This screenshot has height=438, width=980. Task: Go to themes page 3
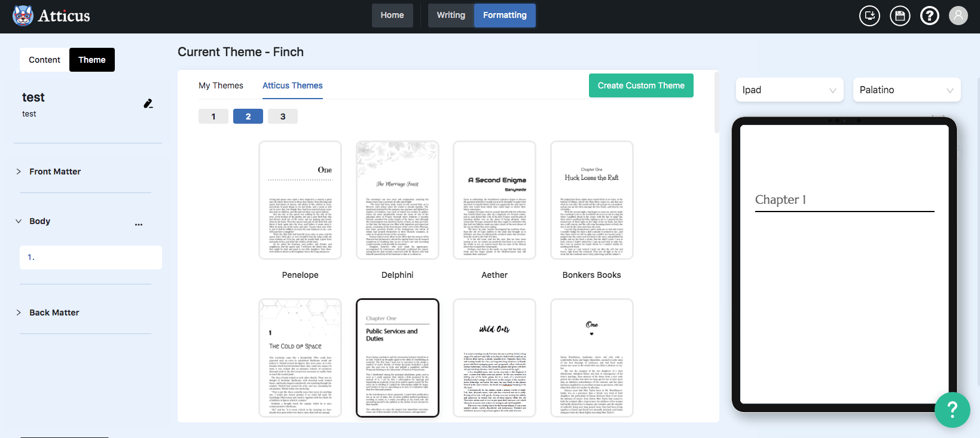tap(283, 117)
